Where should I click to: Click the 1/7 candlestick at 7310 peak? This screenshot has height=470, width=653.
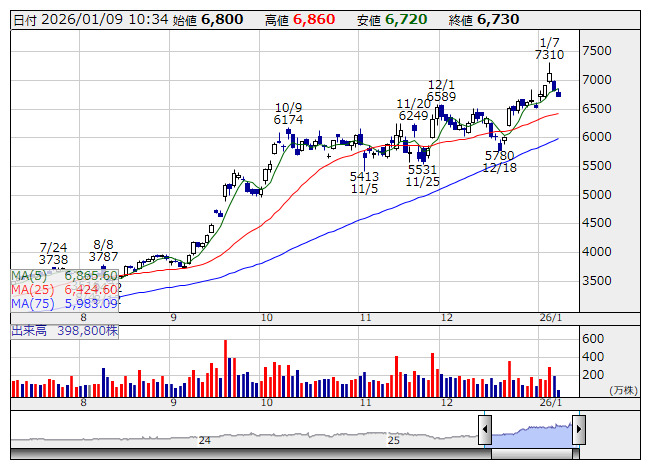coord(550,73)
